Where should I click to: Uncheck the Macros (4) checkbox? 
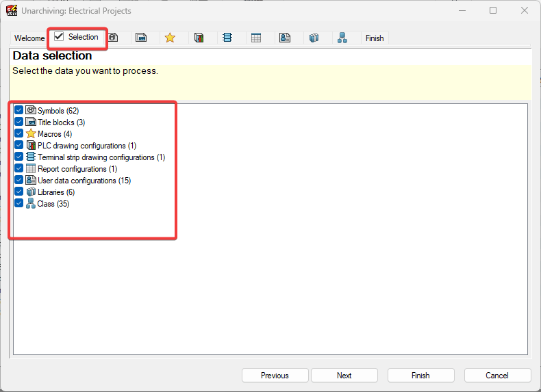(x=19, y=133)
